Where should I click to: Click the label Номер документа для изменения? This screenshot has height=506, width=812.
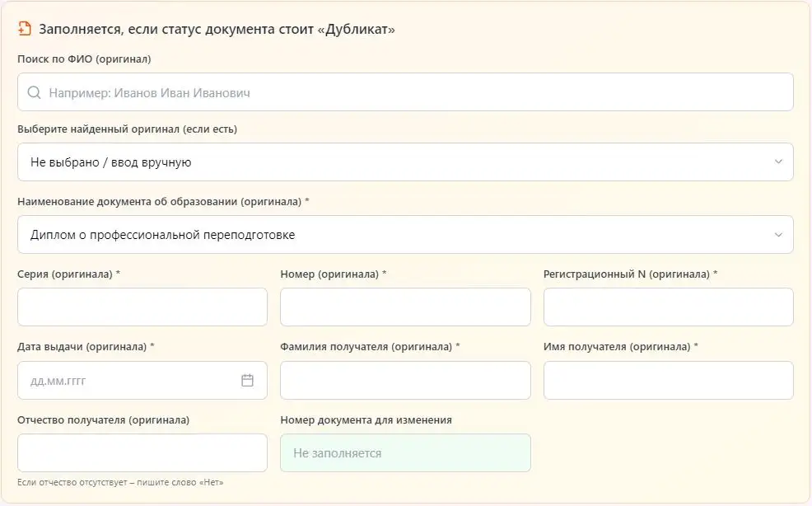(x=366, y=420)
